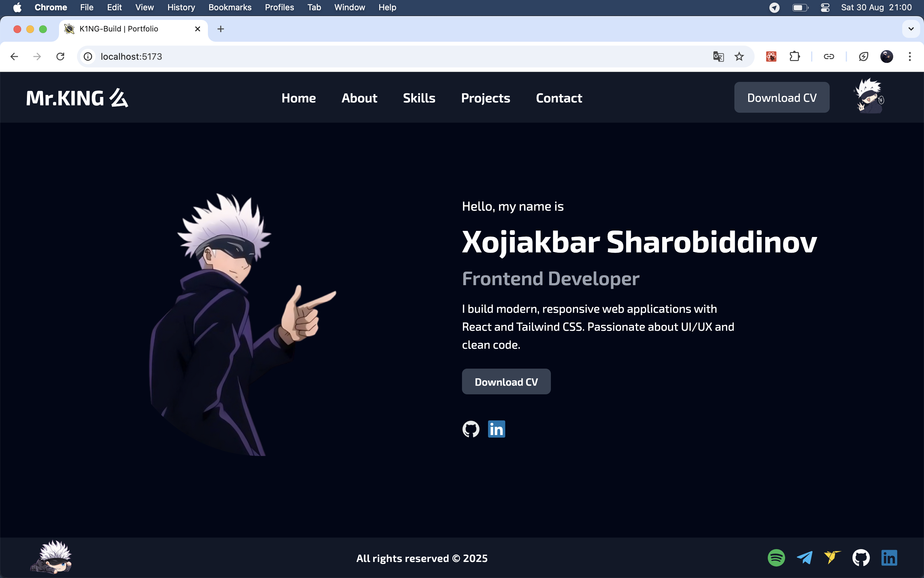This screenshot has width=924, height=578.
Task: Open the Telegram icon in the footer
Action: click(805, 558)
